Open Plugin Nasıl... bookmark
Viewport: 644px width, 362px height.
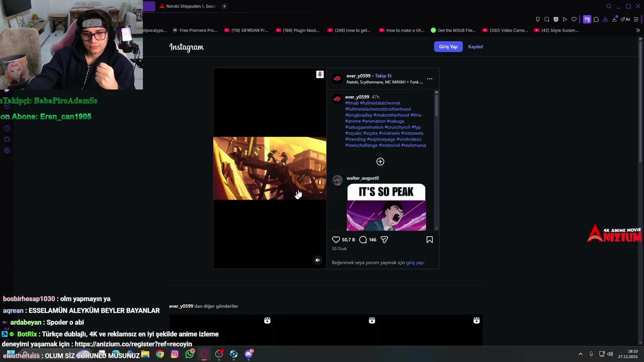(297, 30)
